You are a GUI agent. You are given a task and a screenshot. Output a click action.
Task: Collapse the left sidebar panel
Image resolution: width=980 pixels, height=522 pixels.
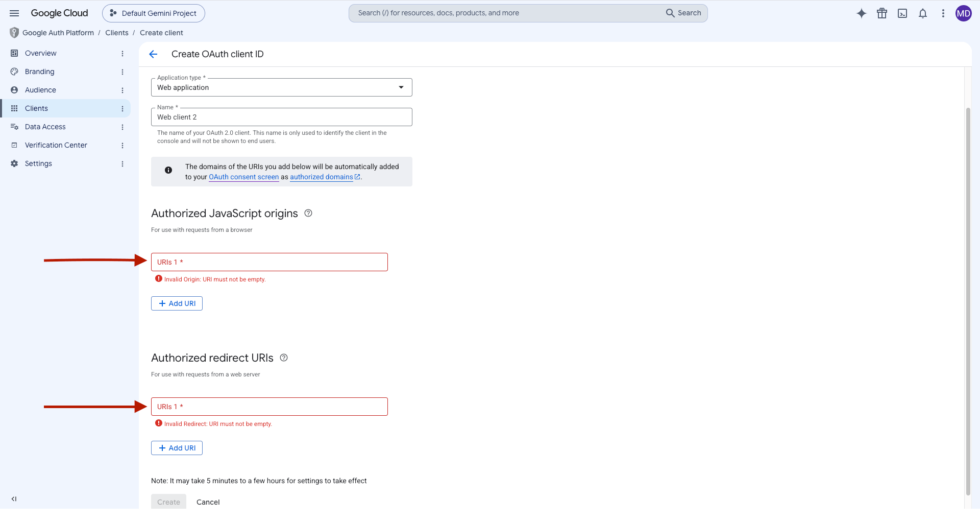14,499
